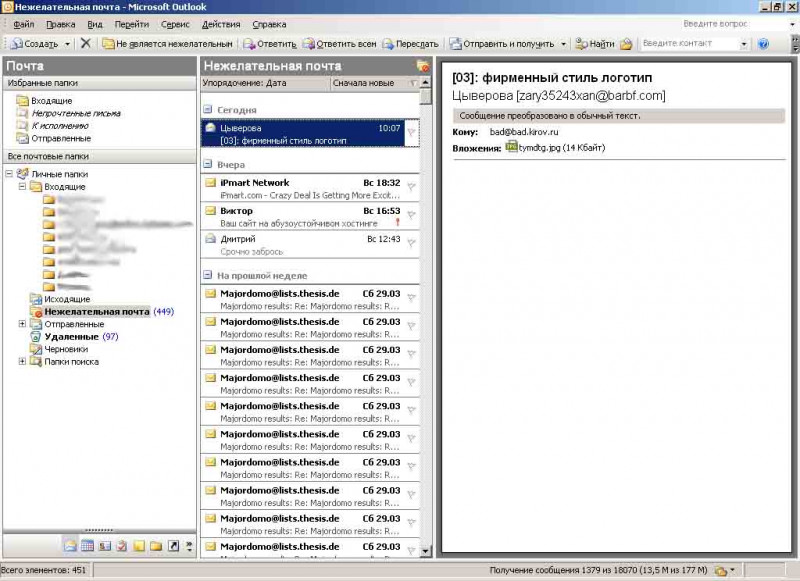
Task: Open Shortcuts navigation icon
Action: (173, 546)
